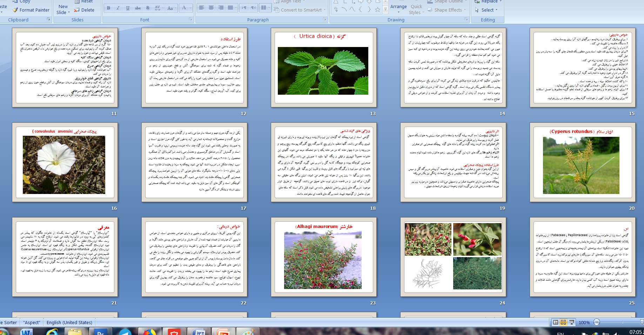Open the Columns dropdown
The width and height of the screenshot is (644, 335).
point(265,8)
